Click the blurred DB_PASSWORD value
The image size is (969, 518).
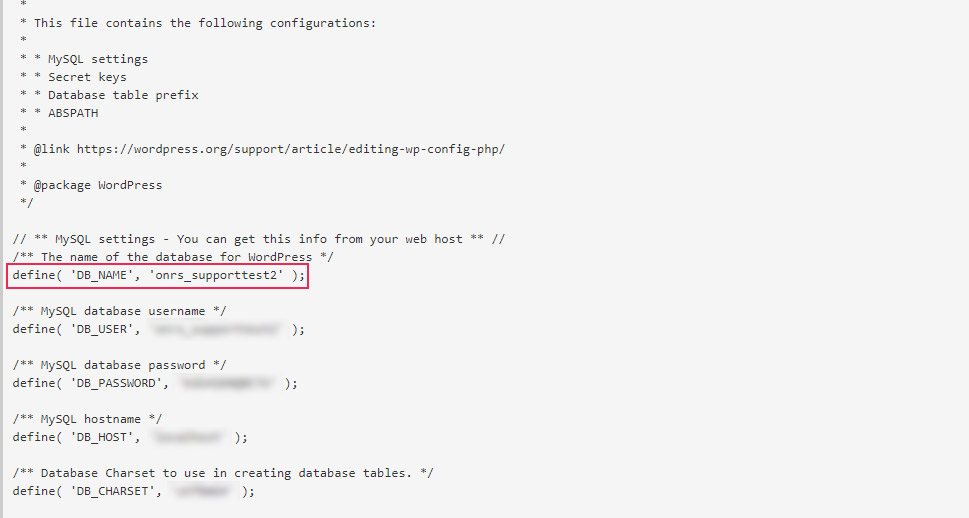pos(227,383)
